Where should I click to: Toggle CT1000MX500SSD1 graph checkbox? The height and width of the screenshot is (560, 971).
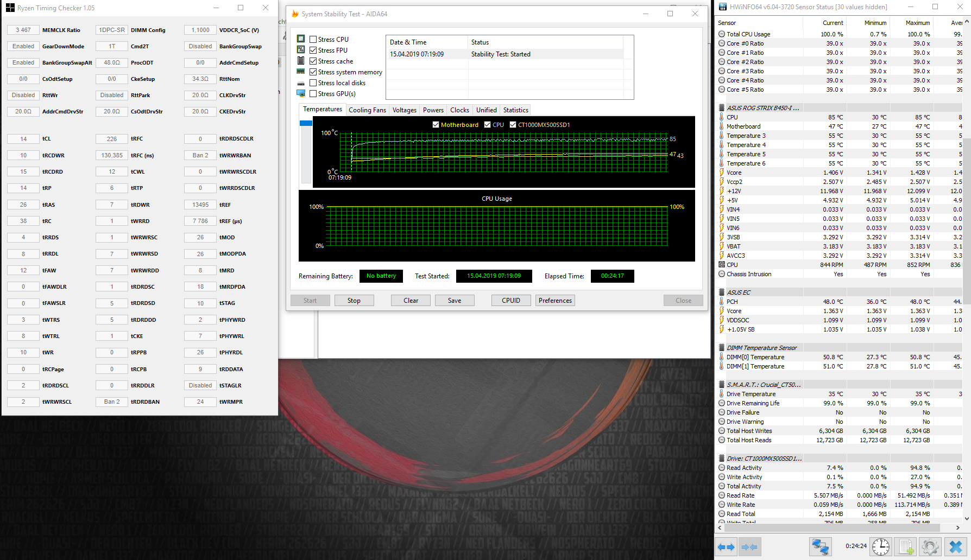[x=513, y=124]
